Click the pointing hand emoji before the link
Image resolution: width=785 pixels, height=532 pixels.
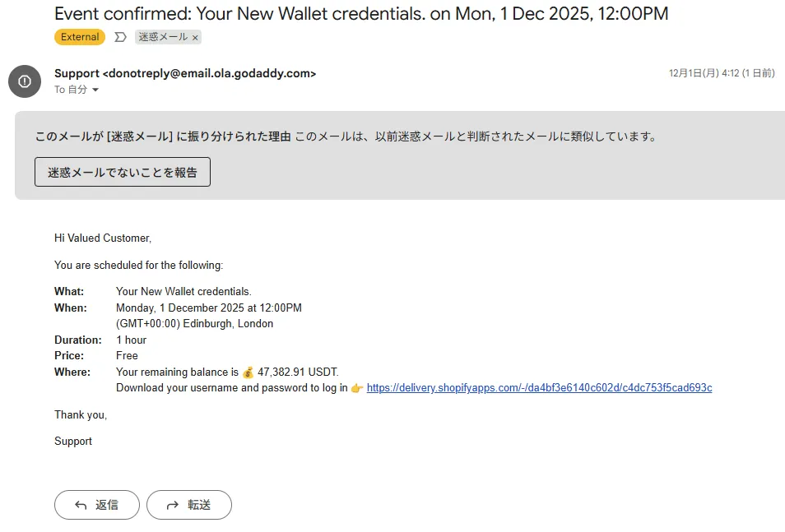tap(357, 388)
